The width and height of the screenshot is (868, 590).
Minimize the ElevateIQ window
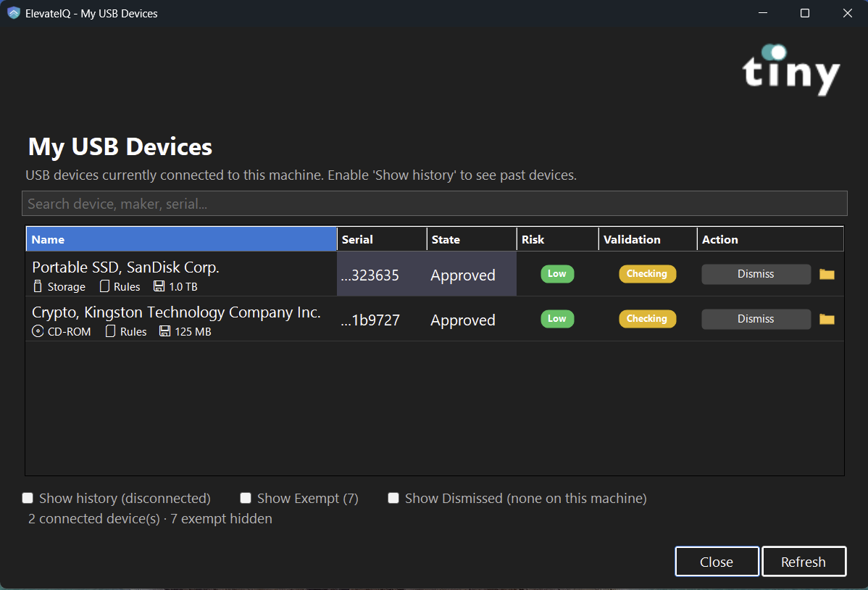(763, 13)
